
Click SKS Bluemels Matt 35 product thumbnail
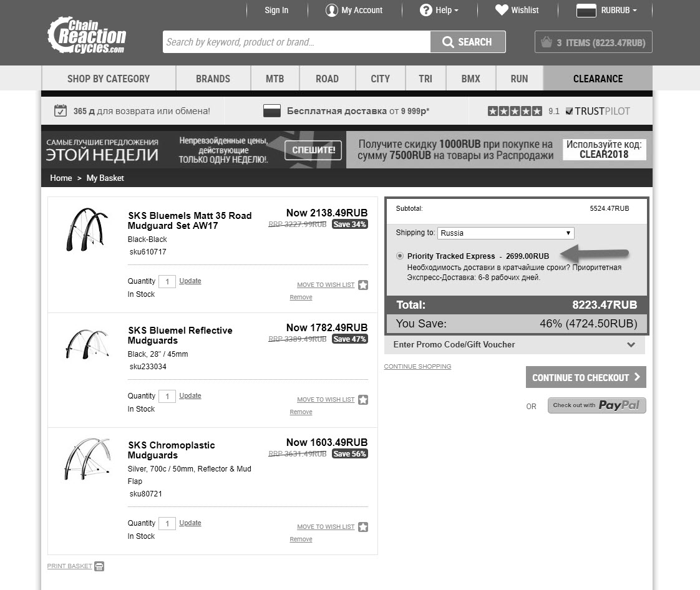pos(87,230)
